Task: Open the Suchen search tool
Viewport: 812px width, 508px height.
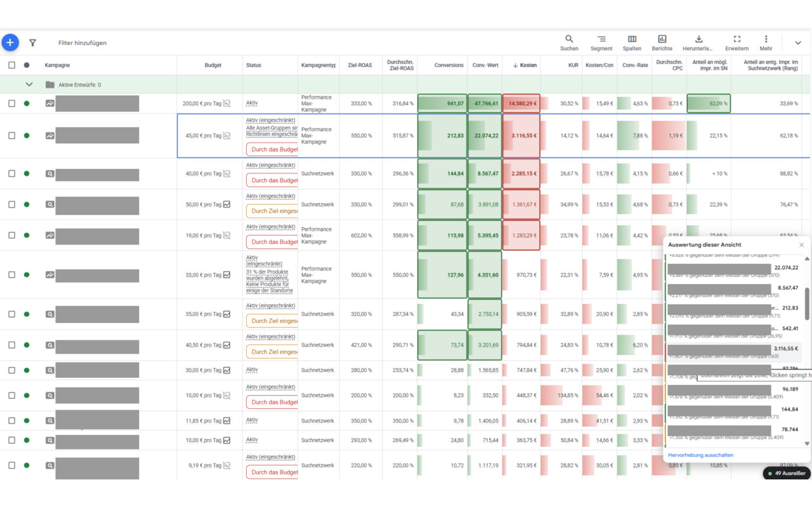Action: tap(569, 43)
